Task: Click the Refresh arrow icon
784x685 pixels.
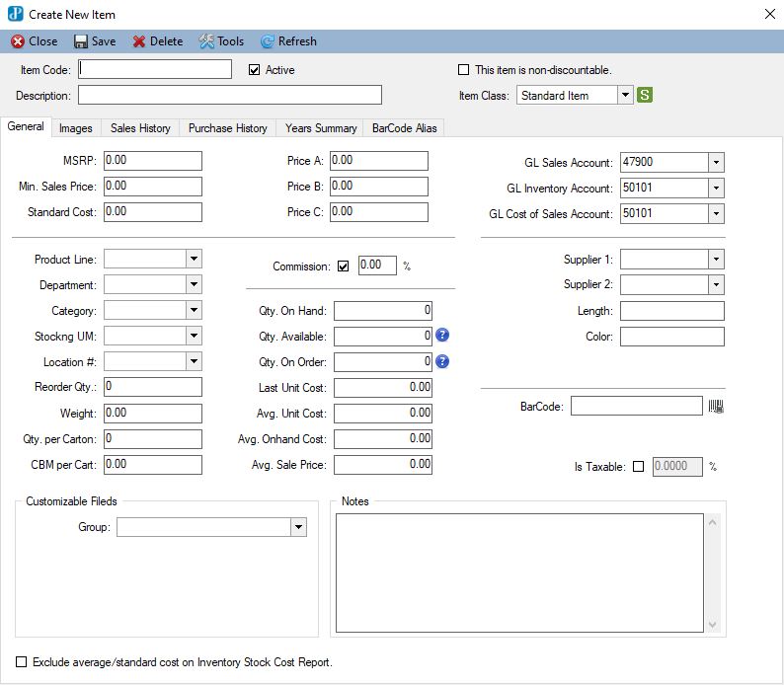Action: click(x=267, y=41)
